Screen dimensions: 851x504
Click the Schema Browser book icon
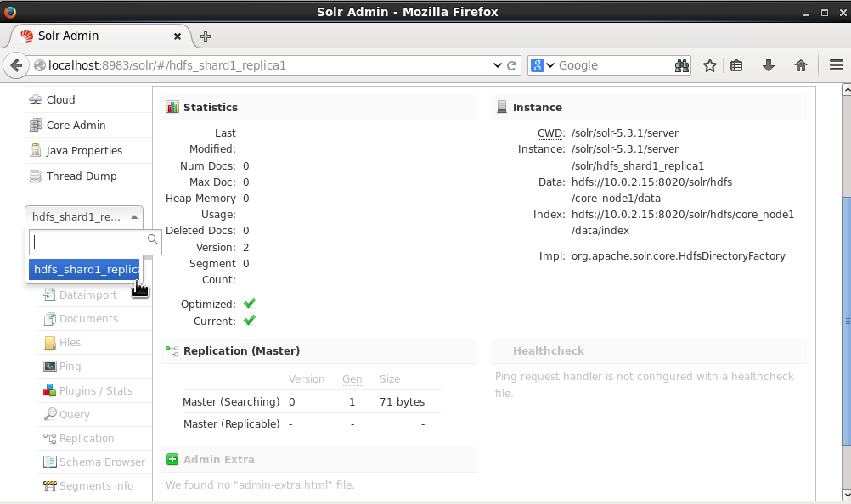pos(50,462)
